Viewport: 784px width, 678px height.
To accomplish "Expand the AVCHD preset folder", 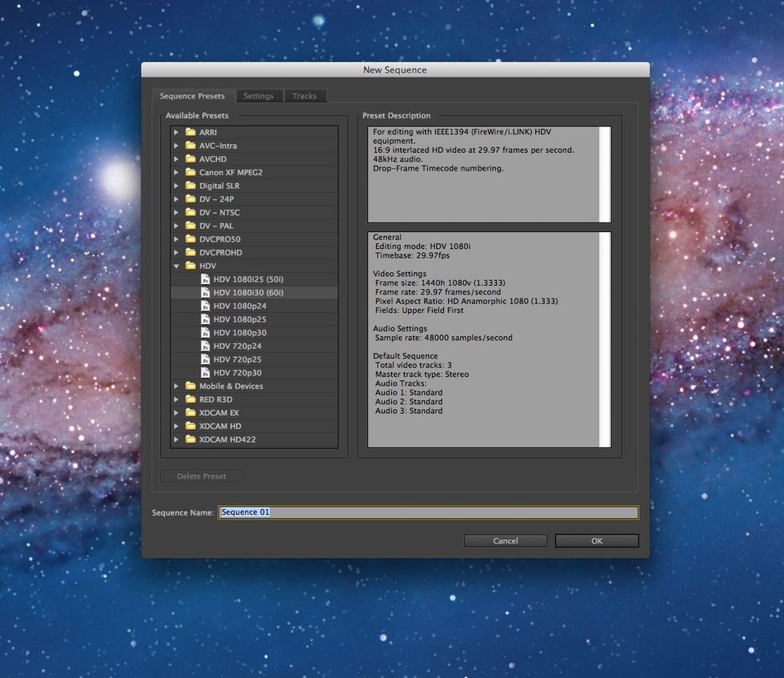I will pos(177,159).
